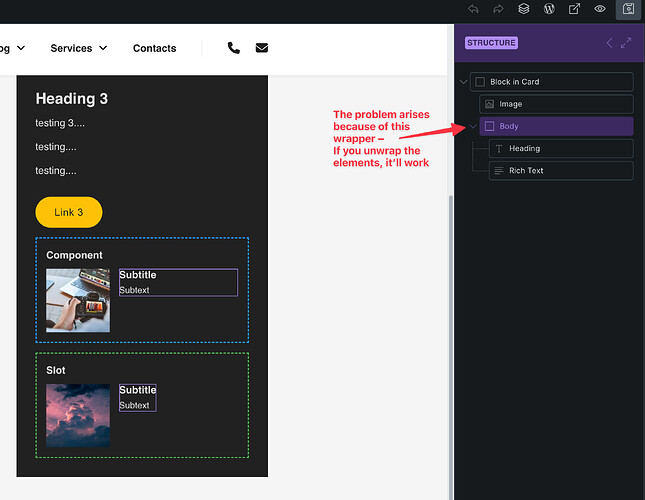The width and height of the screenshot is (645, 500).
Task: Collapse the Body element chevron
Action: 472,126
